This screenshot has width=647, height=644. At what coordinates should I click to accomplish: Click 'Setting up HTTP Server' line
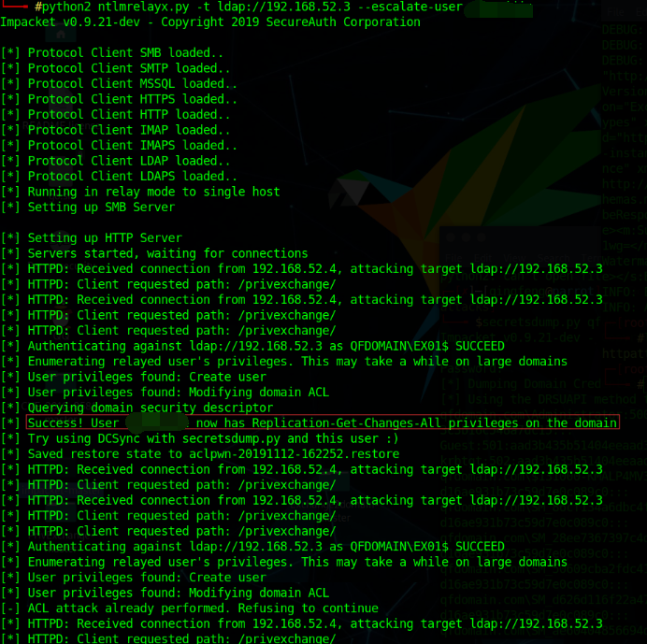coord(92,238)
